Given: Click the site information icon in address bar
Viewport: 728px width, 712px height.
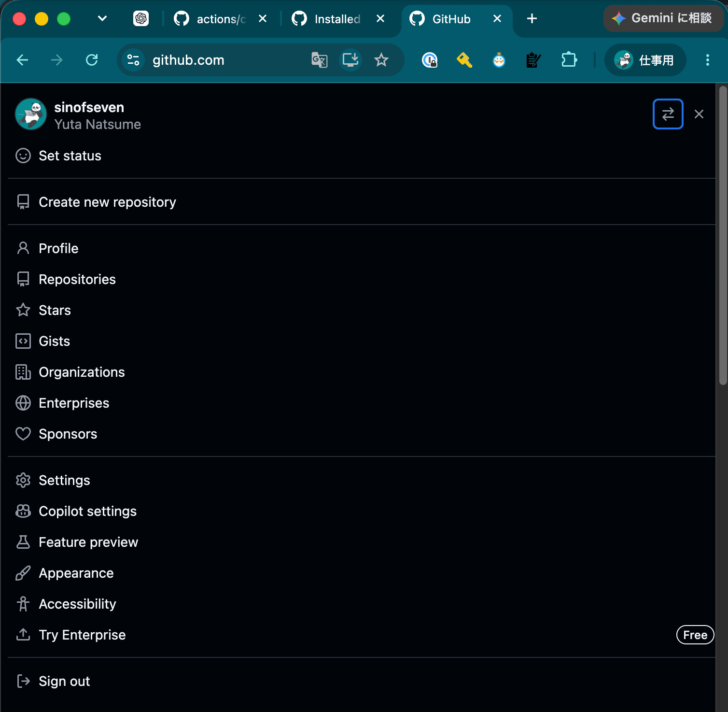Looking at the screenshot, I should pos(133,60).
